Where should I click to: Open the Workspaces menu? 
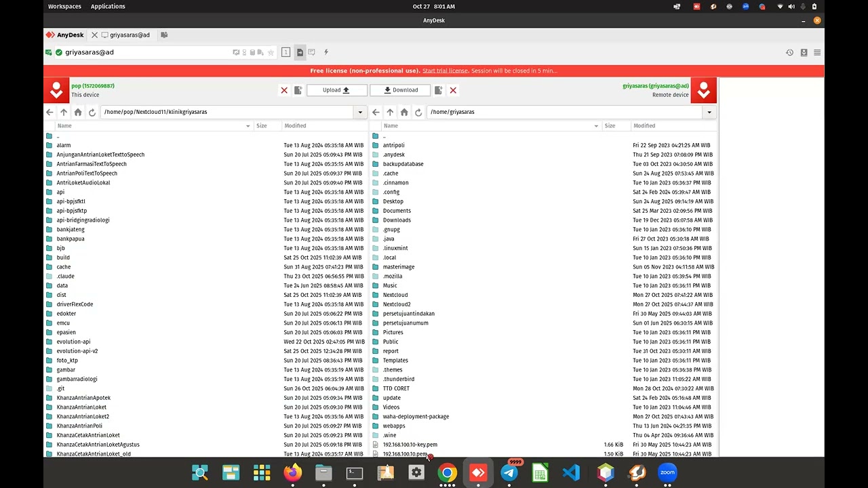[x=64, y=6]
